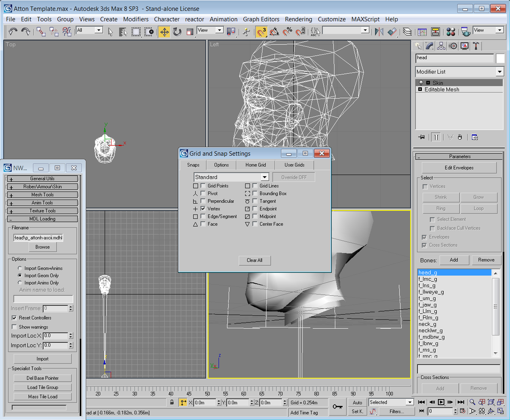Toggle the Percent Snap icon
This screenshot has height=420, width=510.
click(287, 32)
